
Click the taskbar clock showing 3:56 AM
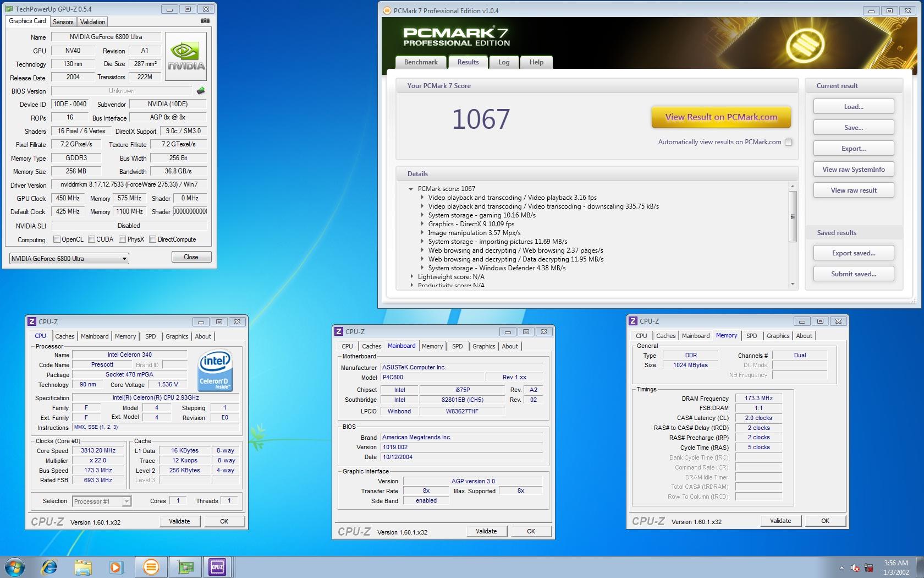pyautogui.click(x=896, y=567)
